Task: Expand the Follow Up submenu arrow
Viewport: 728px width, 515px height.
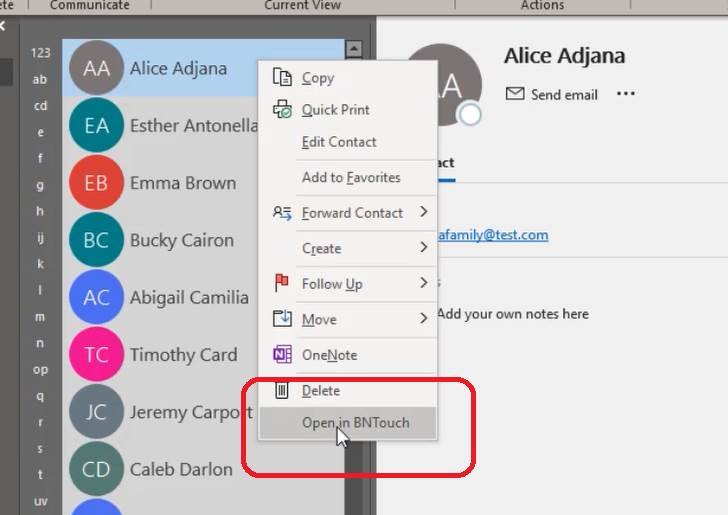Action: (x=423, y=282)
